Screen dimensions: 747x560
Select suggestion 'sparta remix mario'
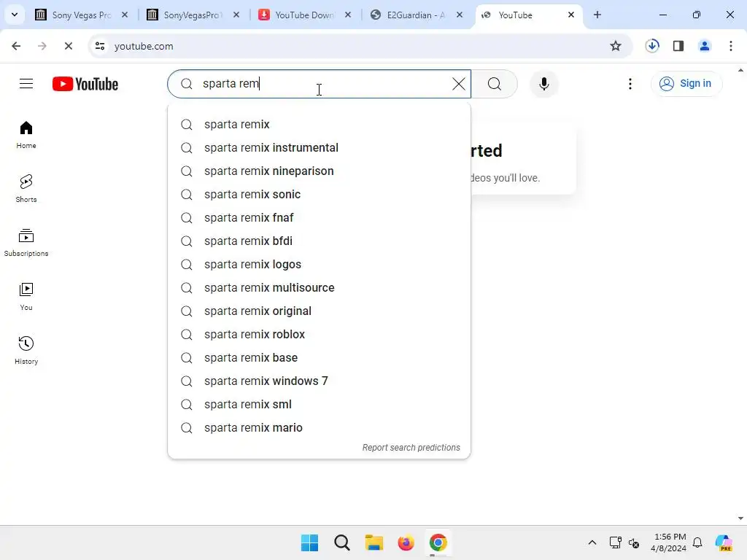point(320,427)
